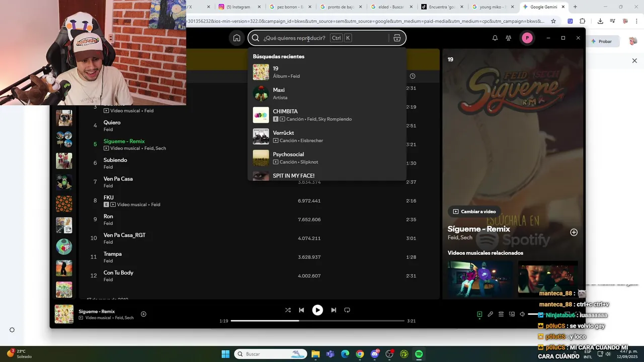
Task: Seek on the song progress bar
Action: [317, 321]
